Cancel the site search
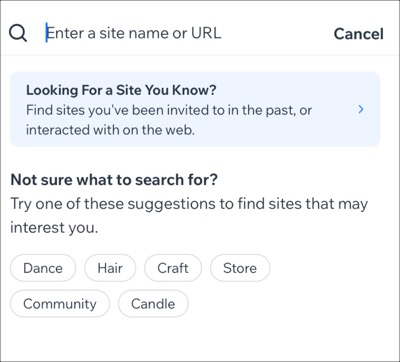Screen dimensions: 400x362 tap(359, 34)
